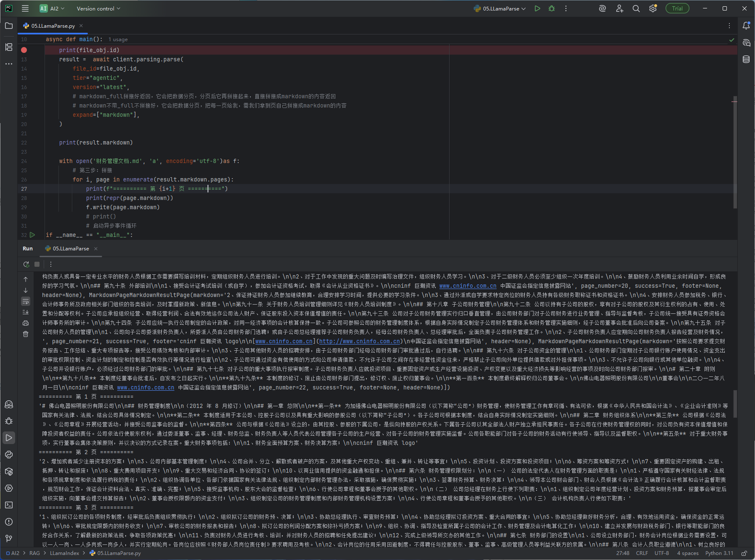
Task: Open Run panel more options
Action: (51, 264)
